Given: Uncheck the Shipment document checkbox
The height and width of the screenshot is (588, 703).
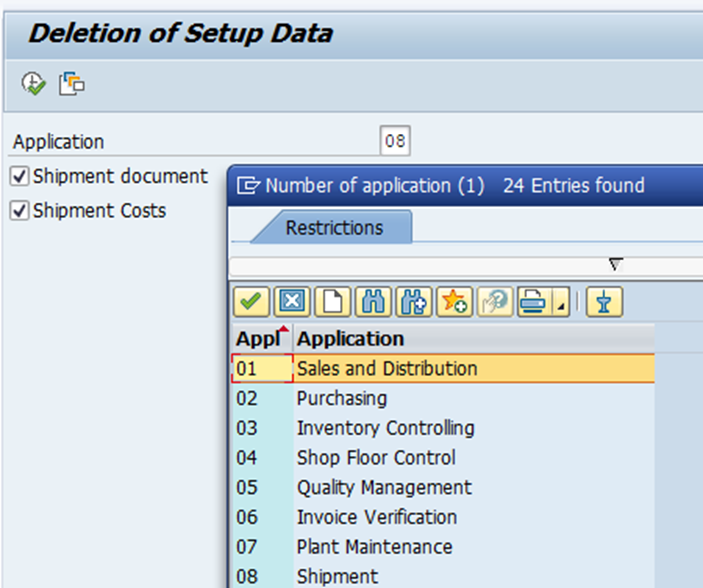Looking at the screenshot, I should (x=19, y=176).
